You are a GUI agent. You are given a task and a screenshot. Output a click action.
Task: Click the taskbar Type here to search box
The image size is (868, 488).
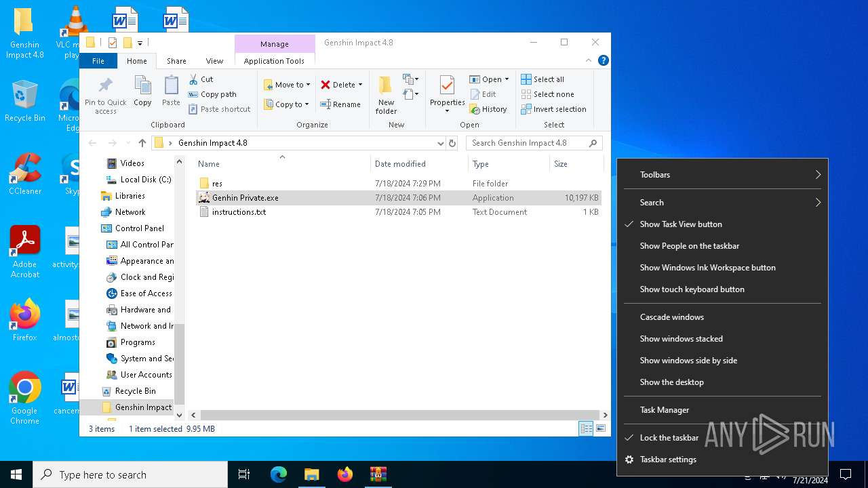pyautogui.click(x=130, y=474)
